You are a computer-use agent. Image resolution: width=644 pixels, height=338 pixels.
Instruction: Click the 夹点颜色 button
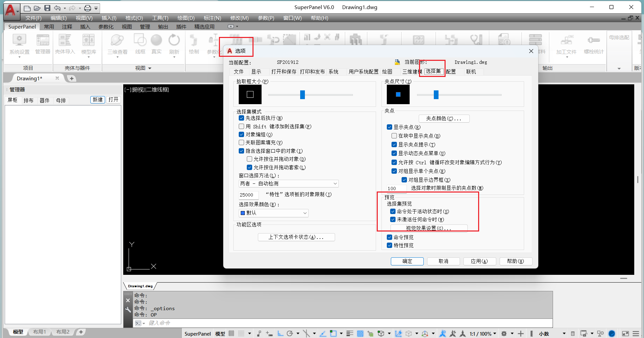[x=444, y=118]
